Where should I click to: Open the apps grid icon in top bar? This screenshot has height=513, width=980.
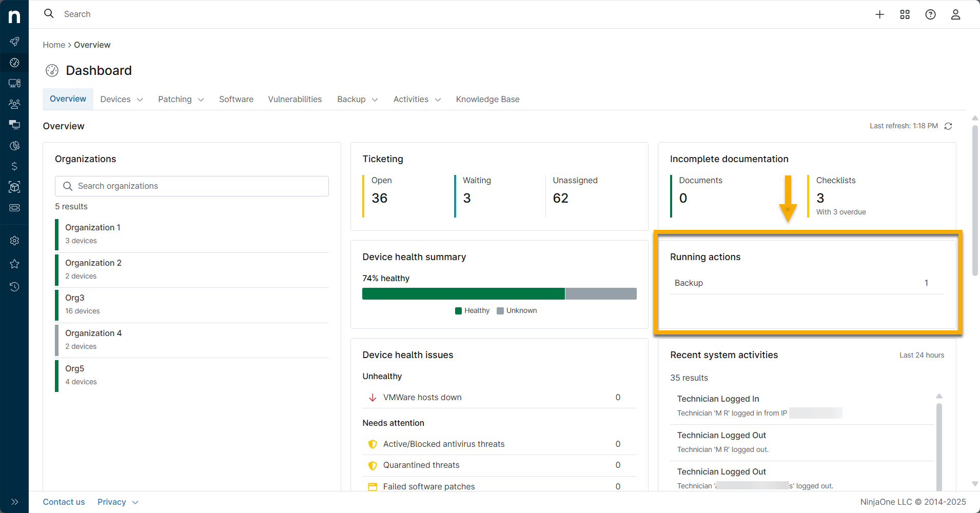point(905,14)
